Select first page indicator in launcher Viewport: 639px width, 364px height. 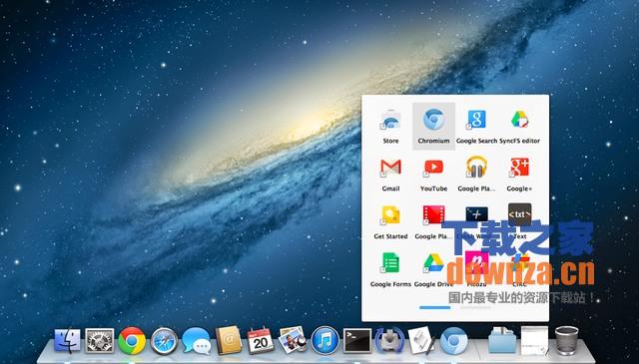[435, 308]
